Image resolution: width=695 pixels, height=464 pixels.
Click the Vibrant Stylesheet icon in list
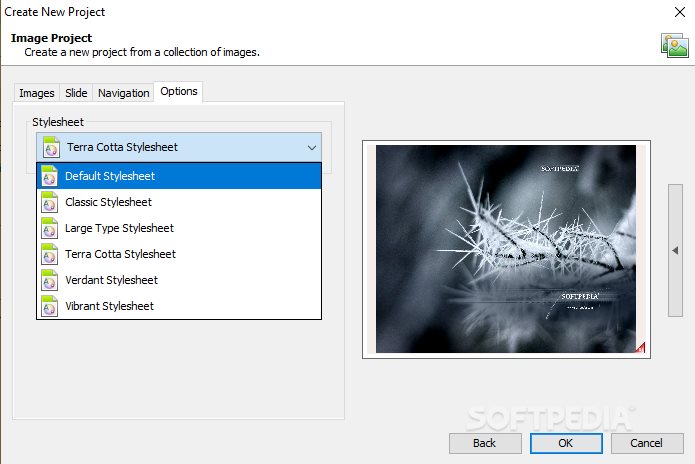[49, 306]
